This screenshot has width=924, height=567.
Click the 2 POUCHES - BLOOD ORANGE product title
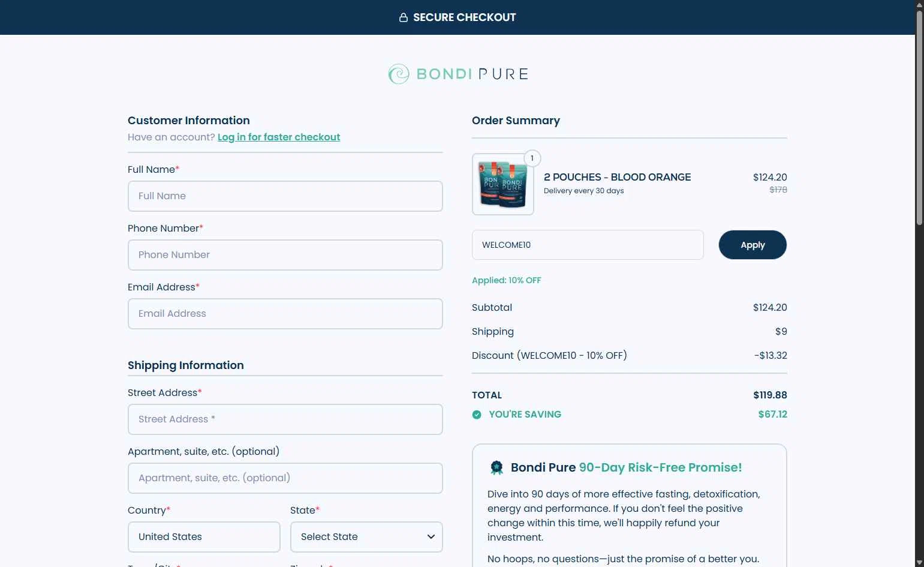click(x=617, y=177)
